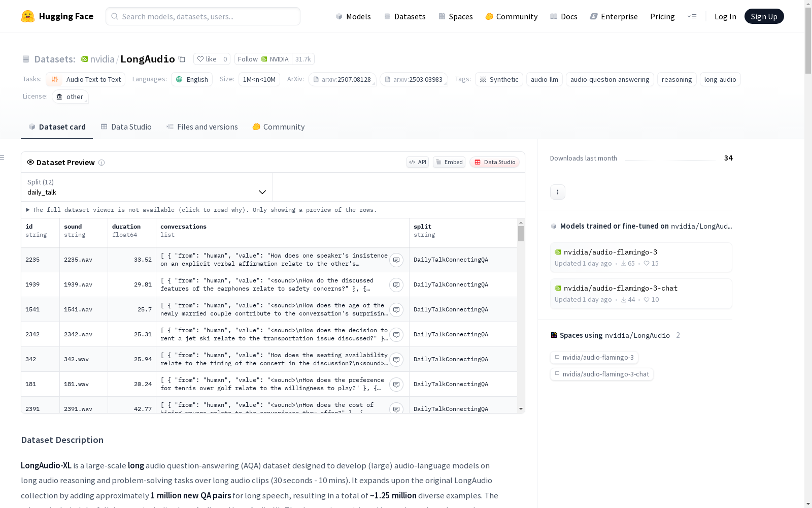This screenshot has width=812, height=508.
Task: Open Spaces in top navigation
Action: (x=456, y=16)
